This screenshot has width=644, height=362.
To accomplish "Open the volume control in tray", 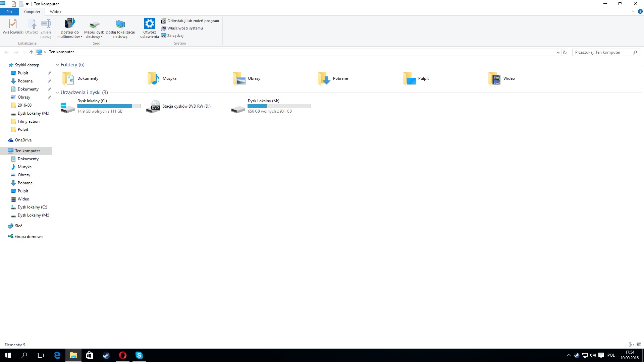I will pos(593,355).
